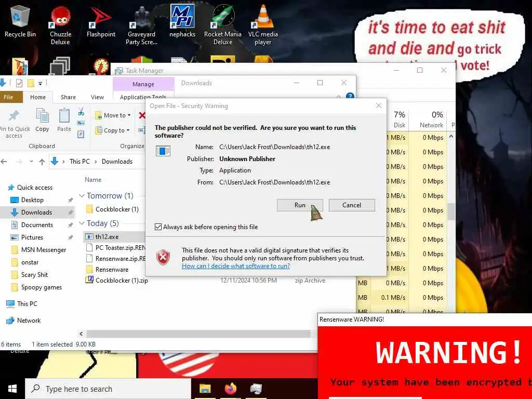532x399 pixels.
Task: Click the new folder icon in Quick Access Toolbar
Action: 31,83
